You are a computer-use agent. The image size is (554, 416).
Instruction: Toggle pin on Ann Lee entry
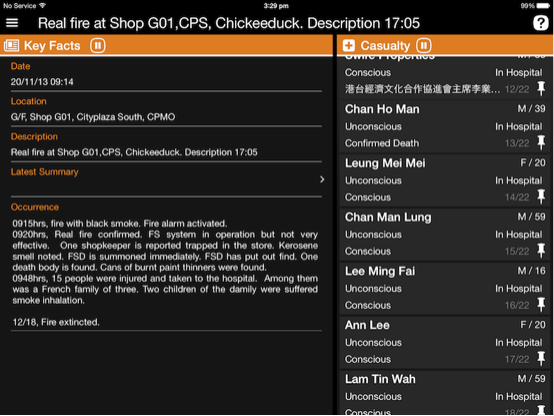[541, 359]
